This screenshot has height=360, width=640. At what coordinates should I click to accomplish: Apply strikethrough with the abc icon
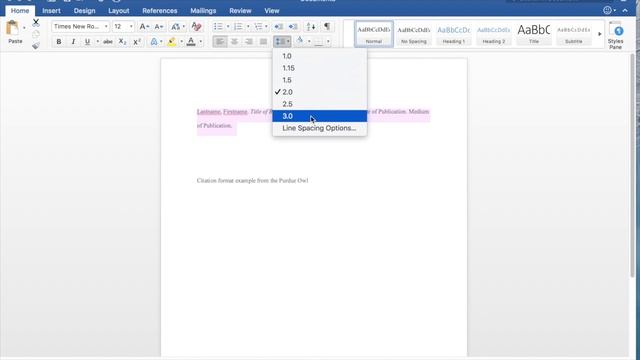pyautogui.click(x=108, y=42)
